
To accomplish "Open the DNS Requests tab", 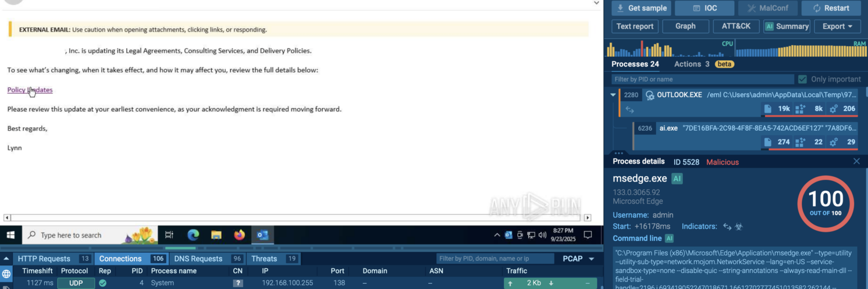I will (207, 258).
